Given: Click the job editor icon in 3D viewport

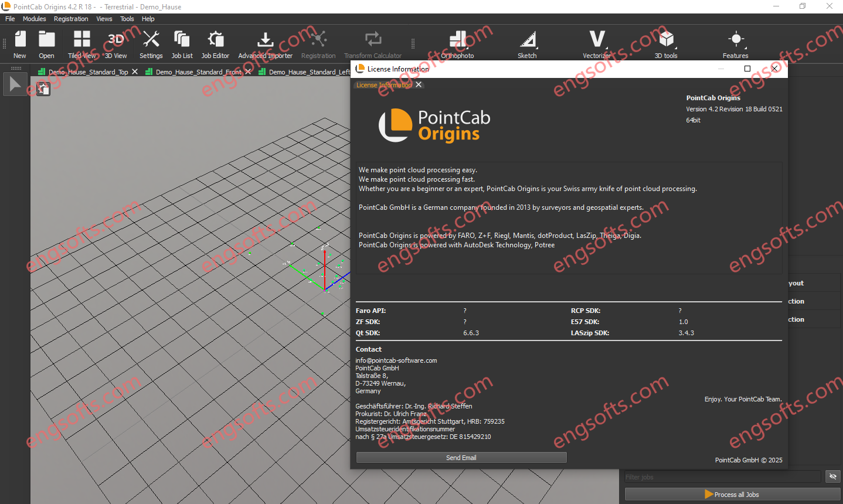Looking at the screenshot, I should [43, 89].
